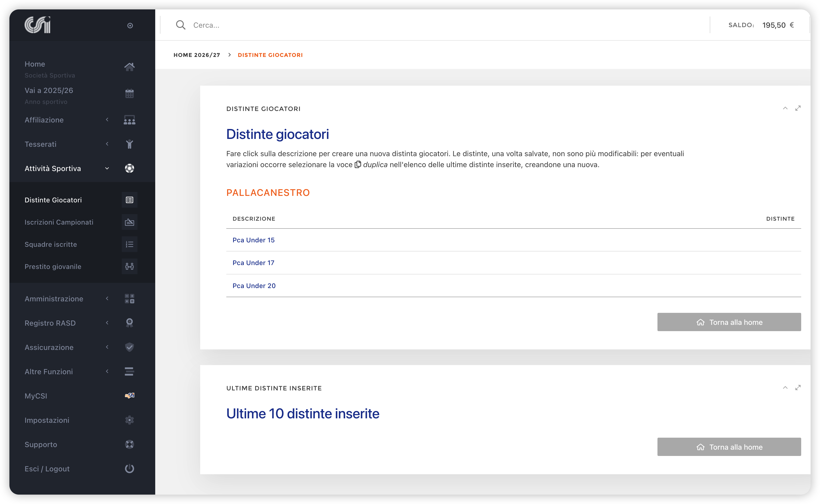Expand the Assicurazione submenu chevron
The width and height of the screenshot is (820, 504).
point(107,347)
